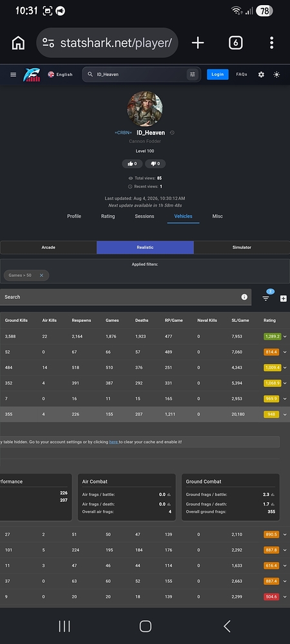Image resolution: width=290 pixels, height=644 pixels.
Task: Click the history icon beside ID_Heaven
Action: click(172, 133)
